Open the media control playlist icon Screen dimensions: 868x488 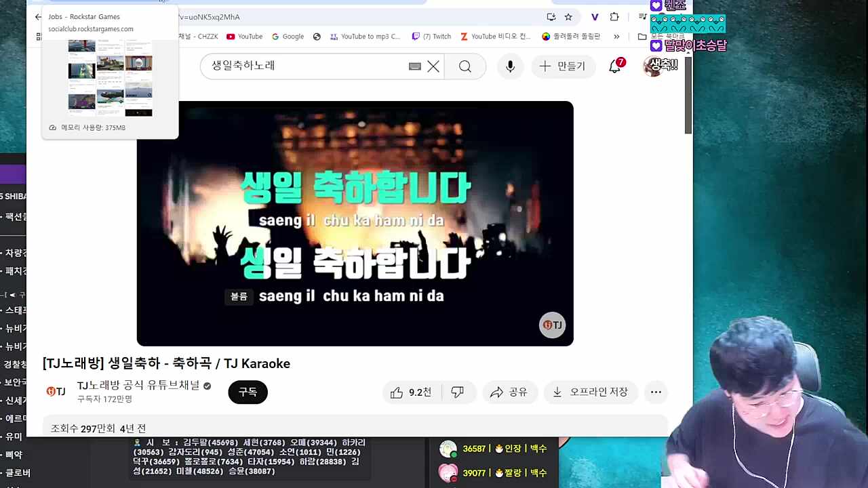click(642, 17)
